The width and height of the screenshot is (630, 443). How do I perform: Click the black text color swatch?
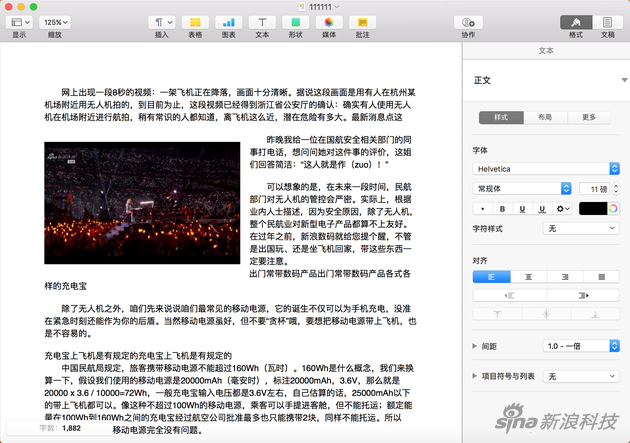(593, 208)
